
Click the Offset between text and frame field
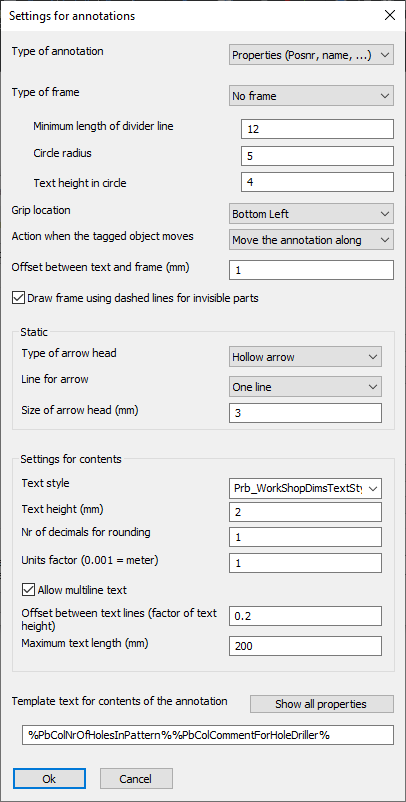click(x=311, y=270)
